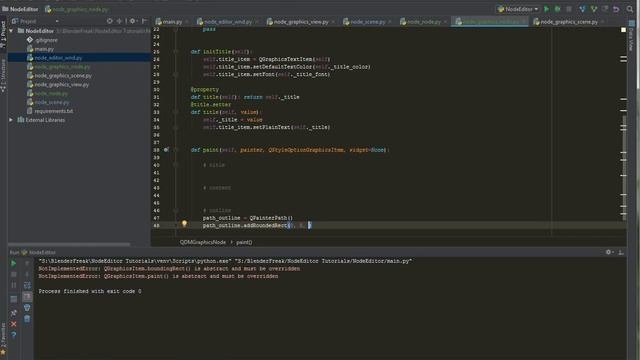
Task: Click the node_graphics_node.py navigation bar item
Action: (x=76, y=9)
